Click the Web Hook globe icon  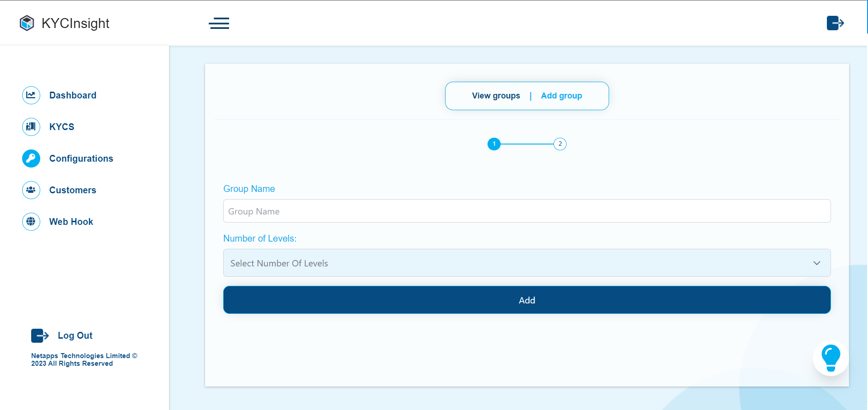tap(31, 222)
